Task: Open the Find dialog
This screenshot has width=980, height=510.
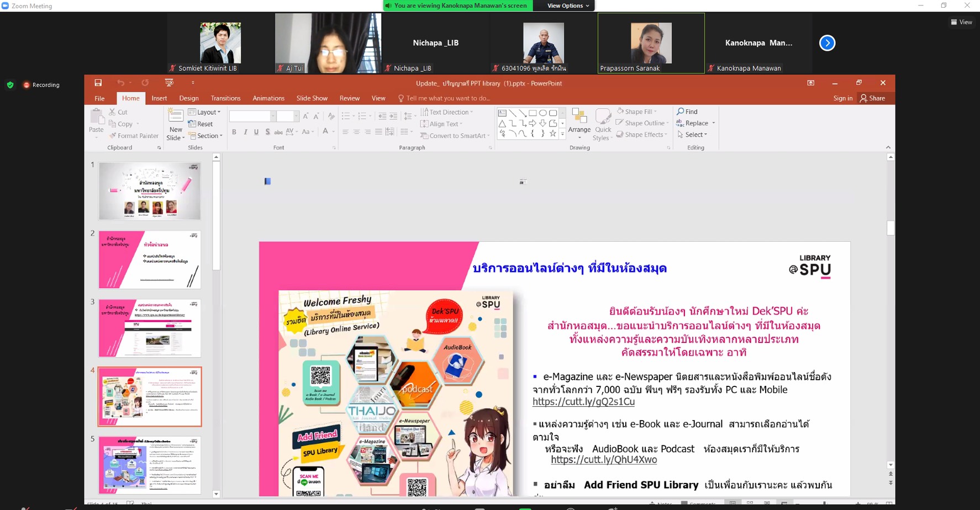Action: point(687,111)
